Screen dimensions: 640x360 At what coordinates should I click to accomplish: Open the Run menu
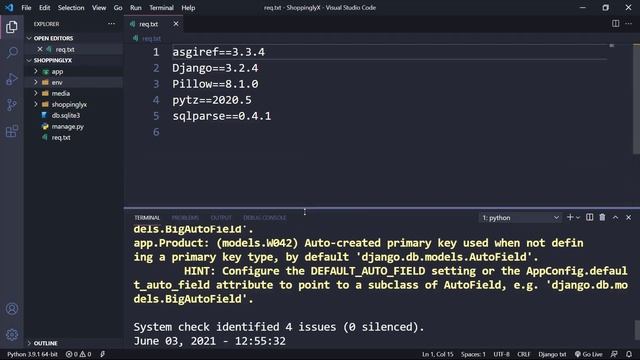[x=136, y=8]
